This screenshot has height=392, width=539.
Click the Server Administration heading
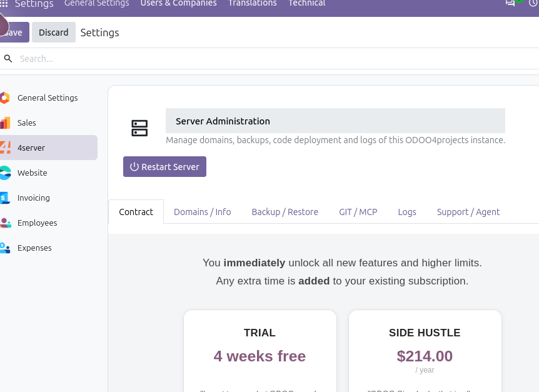click(x=223, y=121)
